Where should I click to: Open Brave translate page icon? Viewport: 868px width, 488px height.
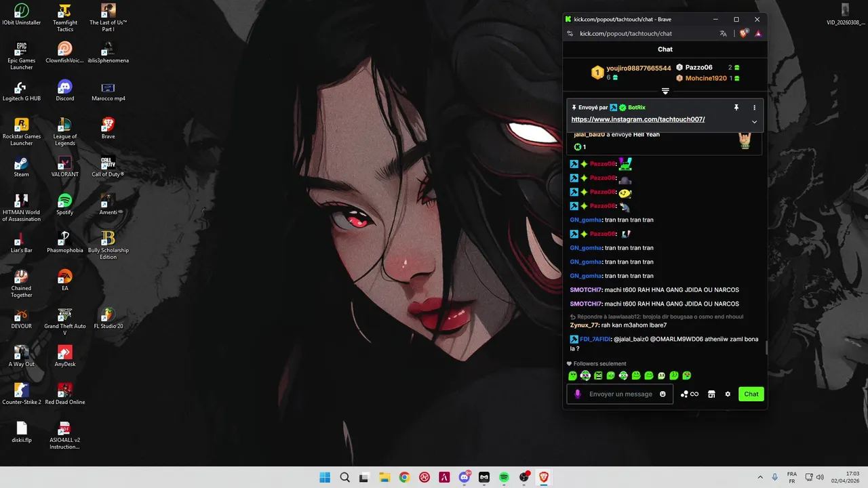click(724, 33)
